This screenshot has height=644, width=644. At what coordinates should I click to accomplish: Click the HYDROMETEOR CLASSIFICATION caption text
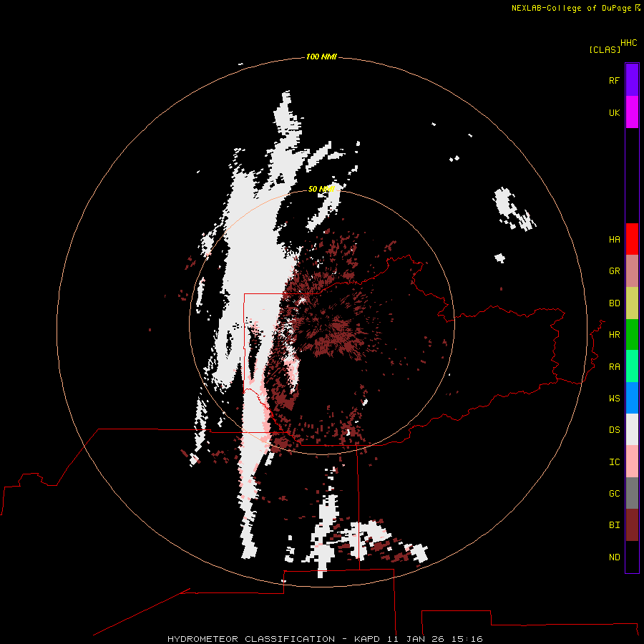click(251, 639)
